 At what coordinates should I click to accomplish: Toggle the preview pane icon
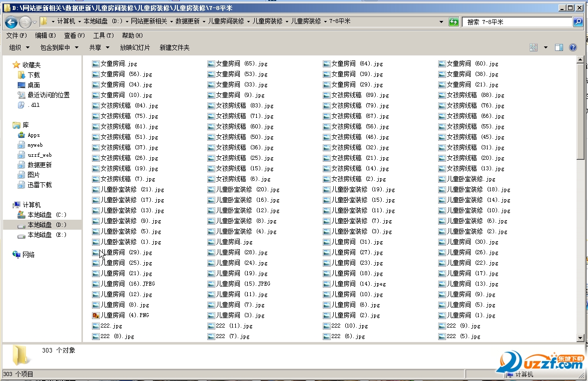point(559,47)
